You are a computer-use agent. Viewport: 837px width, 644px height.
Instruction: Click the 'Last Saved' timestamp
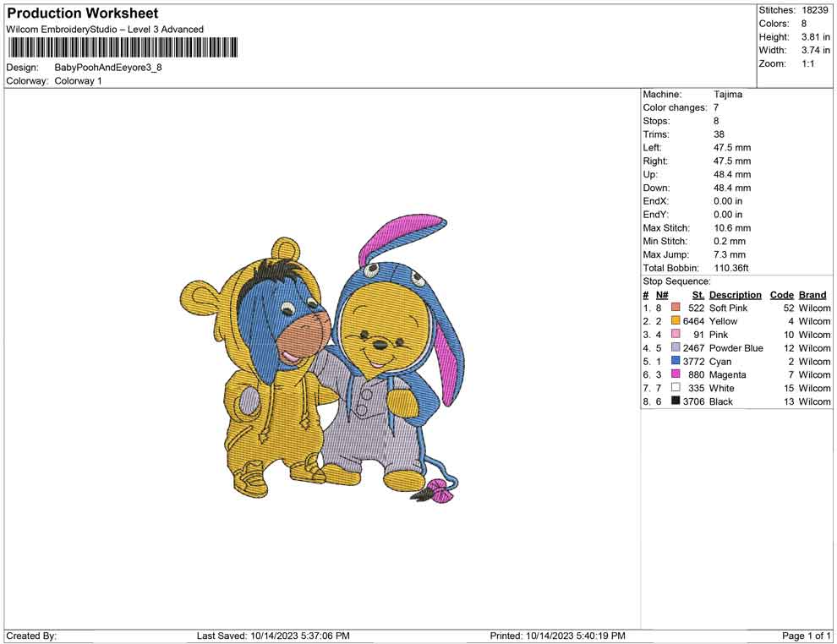pos(273,636)
